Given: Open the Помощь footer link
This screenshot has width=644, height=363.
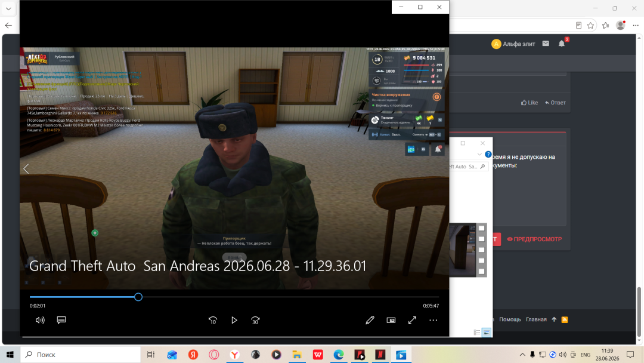Looking at the screenshot, I should (x=510, y=319).
